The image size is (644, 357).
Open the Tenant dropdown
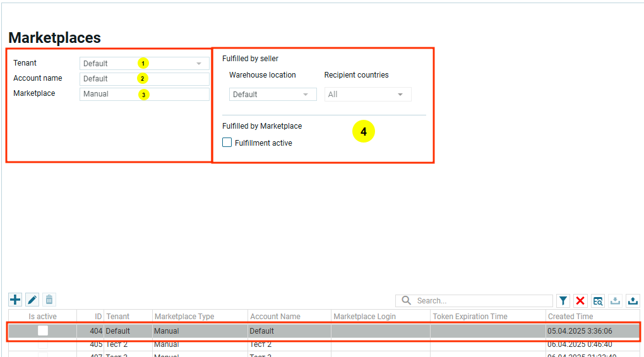[198, 64]
